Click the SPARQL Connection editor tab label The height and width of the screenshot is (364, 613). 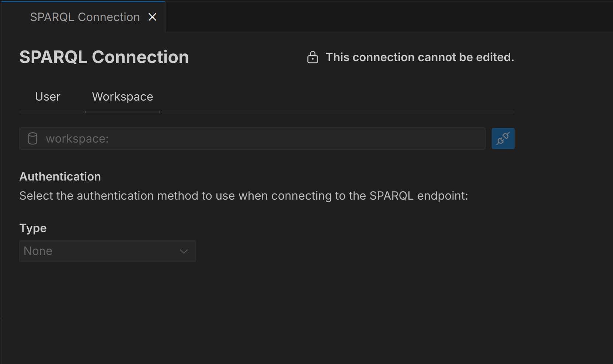(84, 17)
